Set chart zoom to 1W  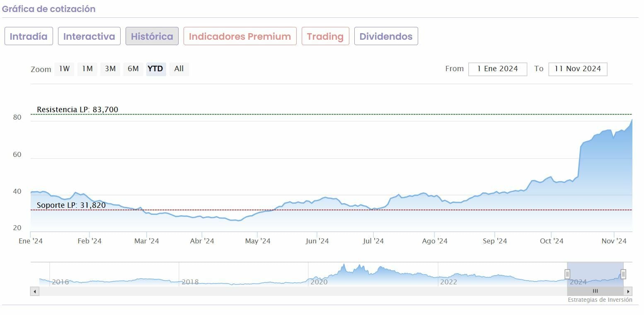(64, 69)
